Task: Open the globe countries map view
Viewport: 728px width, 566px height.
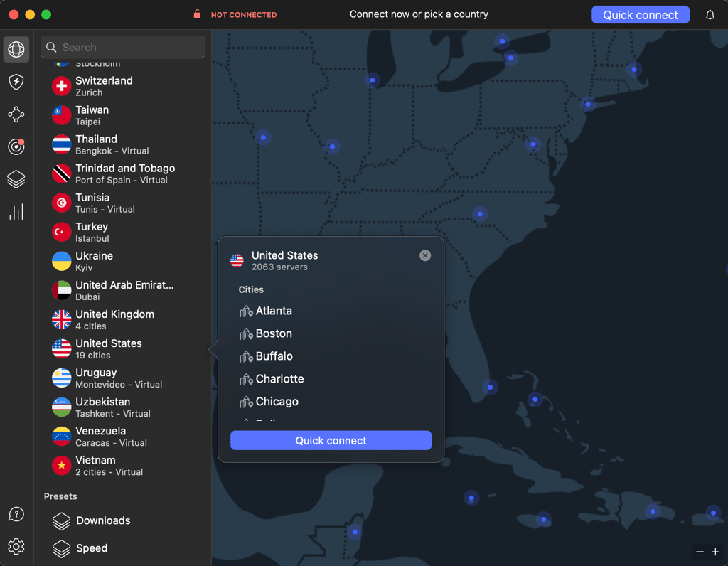Action: coord(16,49)
